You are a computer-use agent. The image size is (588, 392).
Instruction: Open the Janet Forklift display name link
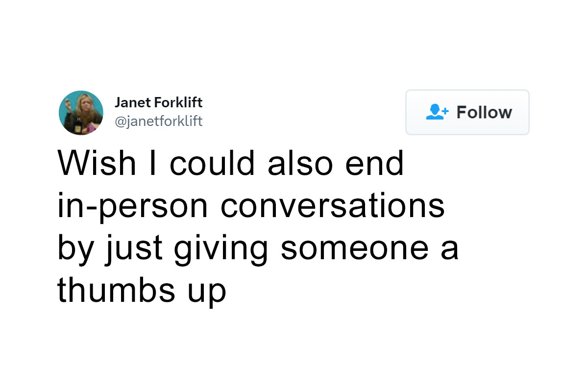(x=158, y=103)
